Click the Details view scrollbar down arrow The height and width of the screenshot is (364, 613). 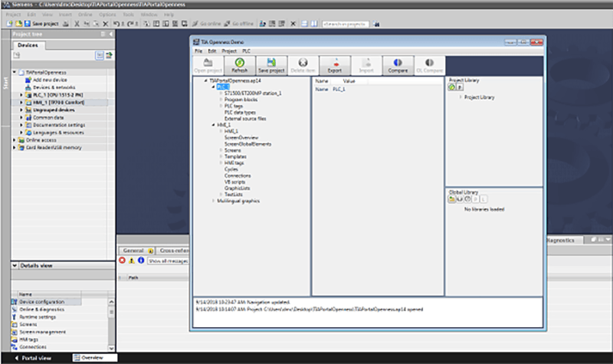(111, 348)
